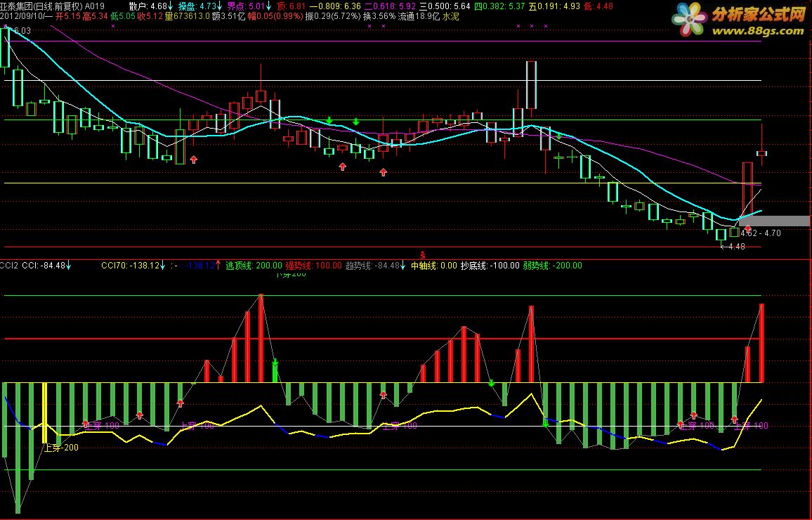Click the code A019 in the header

[94, 6]
